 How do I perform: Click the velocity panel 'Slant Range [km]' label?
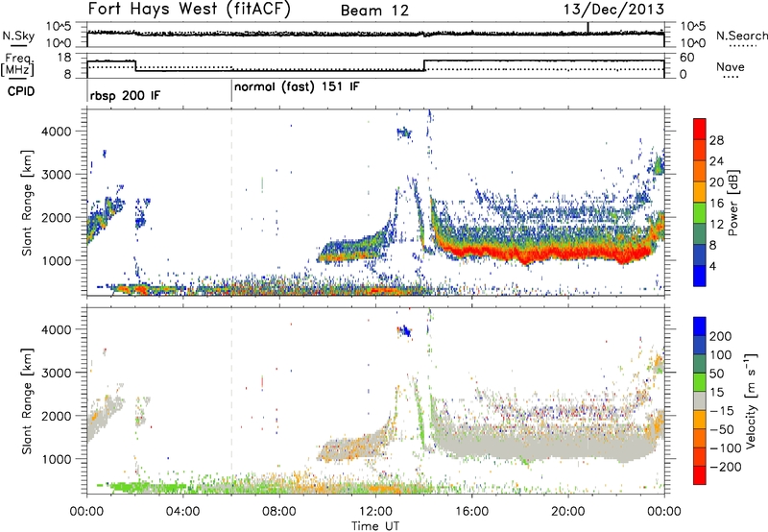27,400
